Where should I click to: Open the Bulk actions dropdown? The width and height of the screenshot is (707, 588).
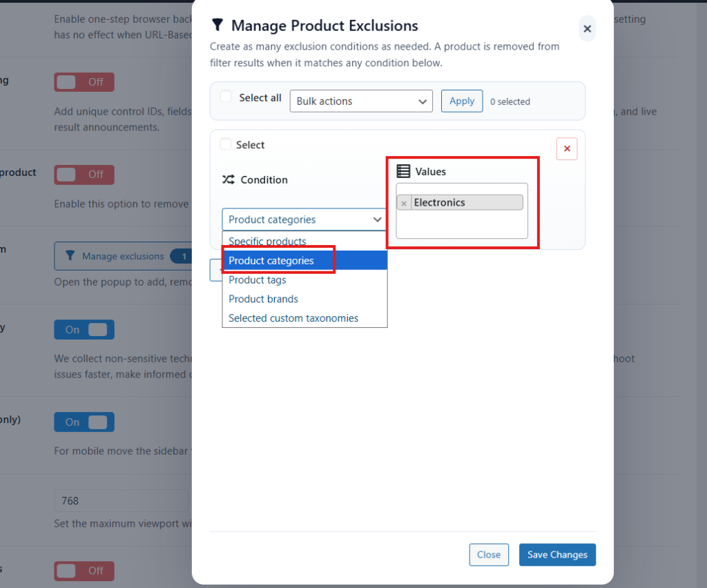pos(361,101)
